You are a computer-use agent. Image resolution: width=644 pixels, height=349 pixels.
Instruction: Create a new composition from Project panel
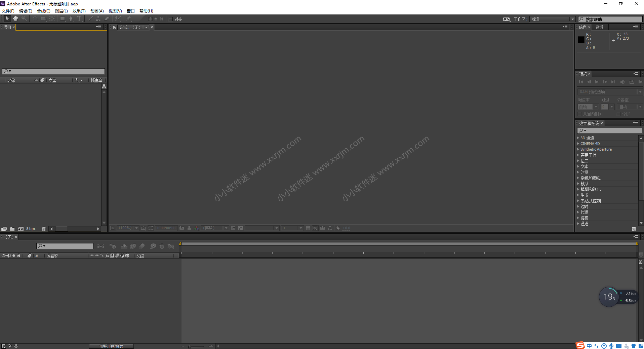click(x=21, y=229)
